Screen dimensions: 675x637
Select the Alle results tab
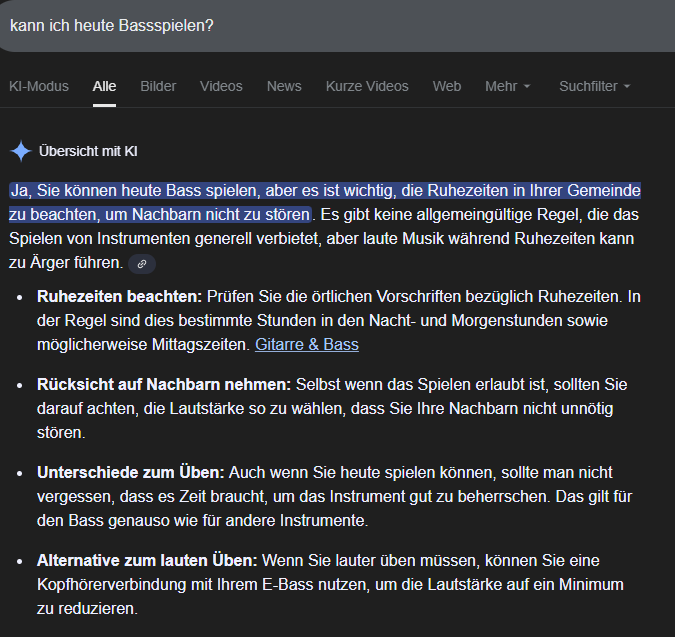pyautogui.click(x=104, y=86)
